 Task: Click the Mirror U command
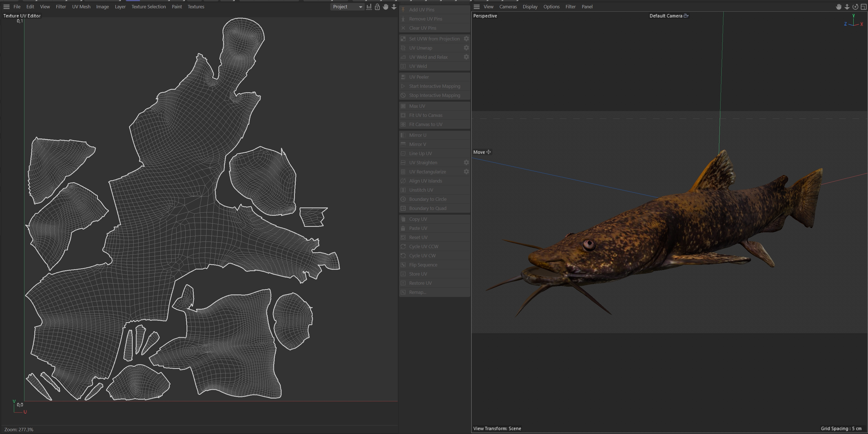click(x=417, y=135)
